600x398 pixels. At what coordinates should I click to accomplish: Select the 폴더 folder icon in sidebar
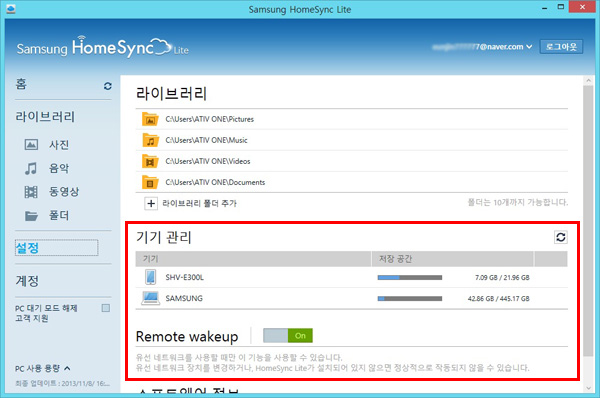pos(31,216)
